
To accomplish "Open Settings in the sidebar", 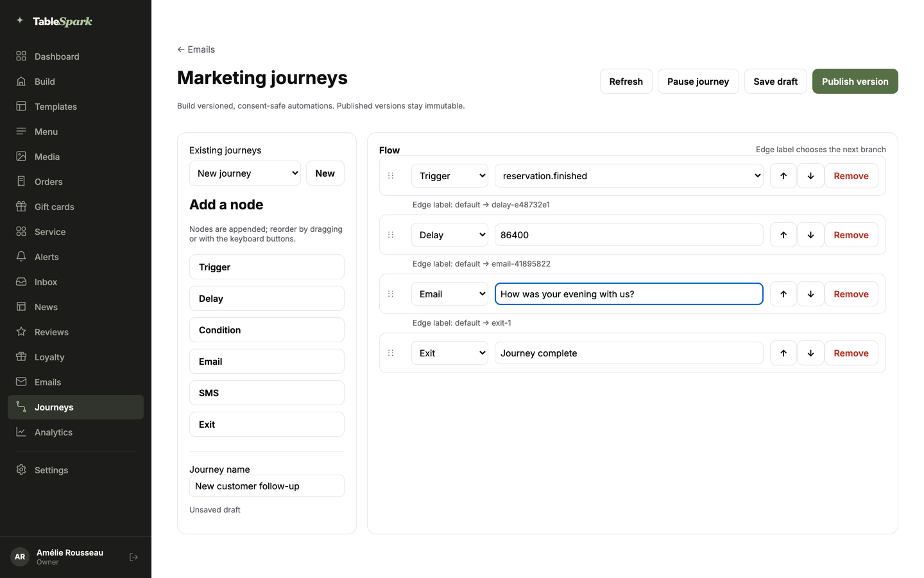I will click(76, 470).
